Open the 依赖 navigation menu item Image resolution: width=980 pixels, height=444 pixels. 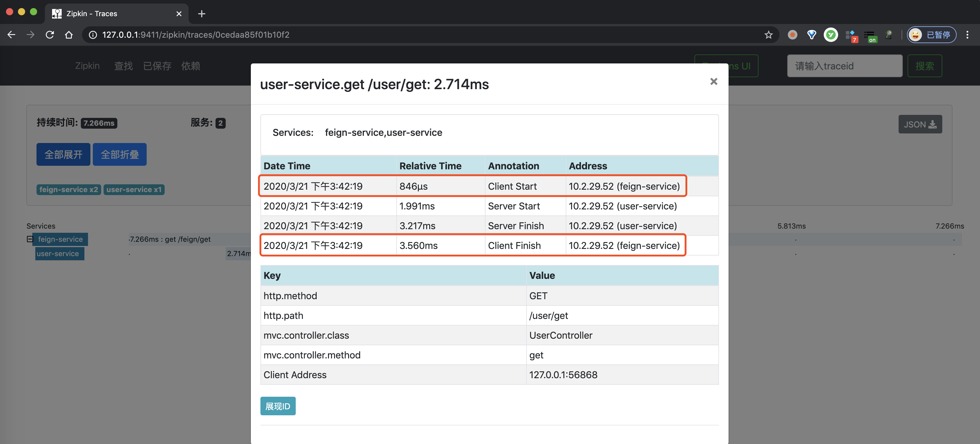(x=190, y=66)
